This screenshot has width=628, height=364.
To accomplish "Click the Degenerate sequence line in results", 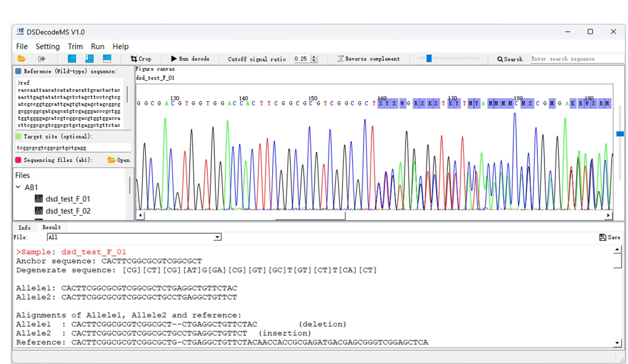I will point(196,270).
